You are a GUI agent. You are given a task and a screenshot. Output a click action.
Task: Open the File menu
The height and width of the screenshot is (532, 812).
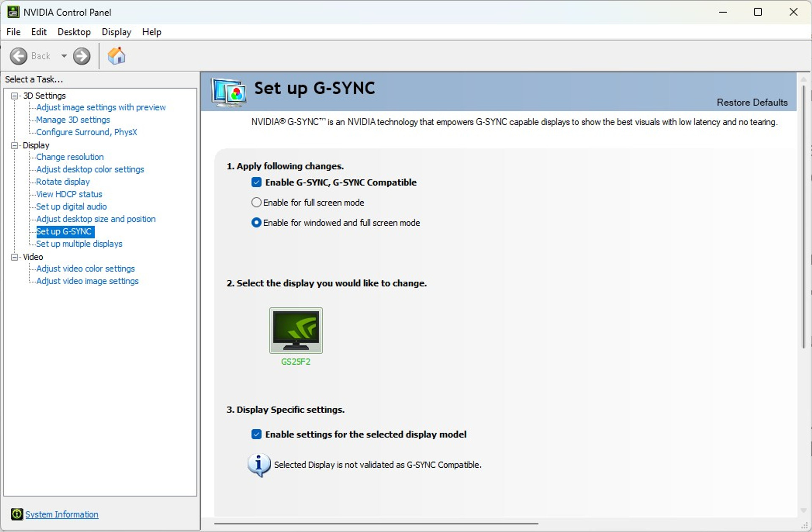pos(14,32)
